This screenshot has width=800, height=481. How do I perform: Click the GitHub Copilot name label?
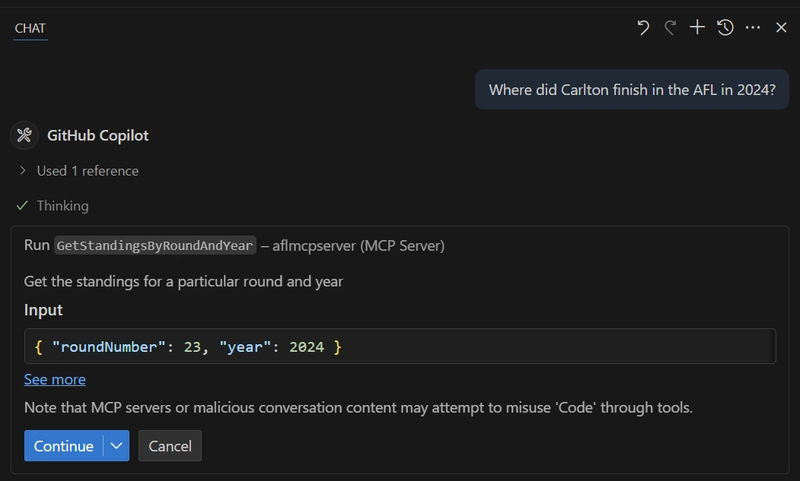pyautogui.click(x=98, y=136)
